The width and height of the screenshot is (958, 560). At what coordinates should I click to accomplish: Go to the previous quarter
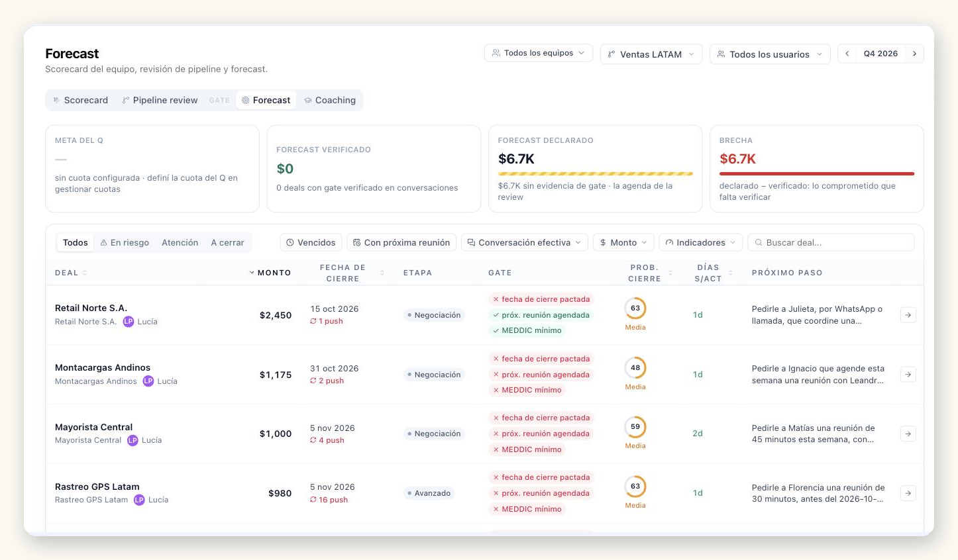[x=847, y=54]
